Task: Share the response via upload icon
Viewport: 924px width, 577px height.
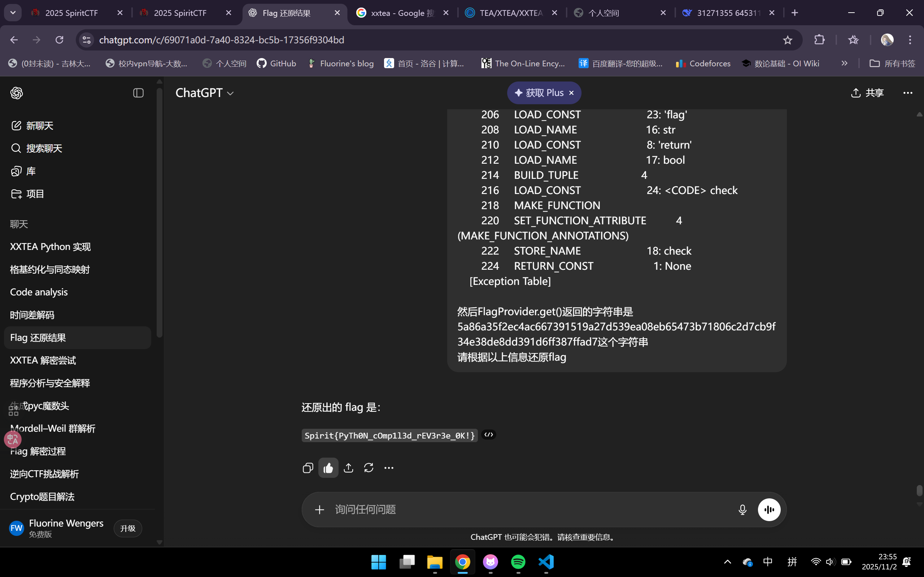Action: point(348,468)
